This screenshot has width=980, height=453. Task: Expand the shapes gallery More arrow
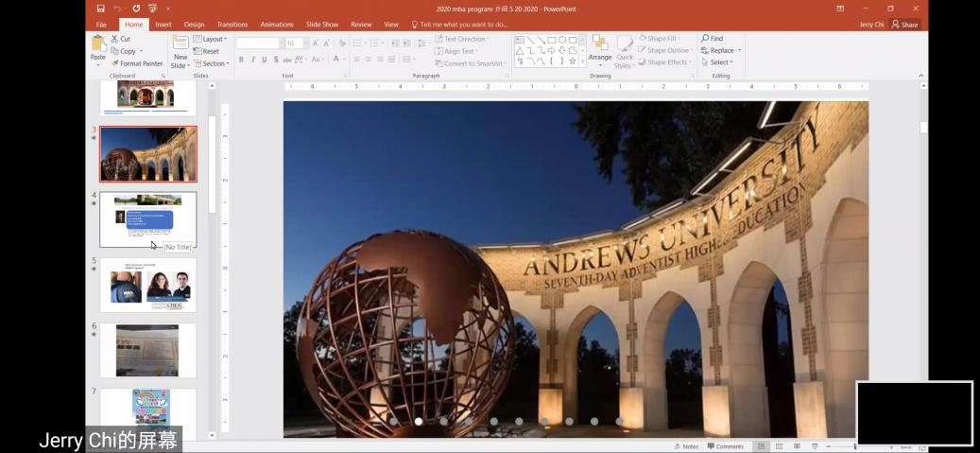pos(582,61)
